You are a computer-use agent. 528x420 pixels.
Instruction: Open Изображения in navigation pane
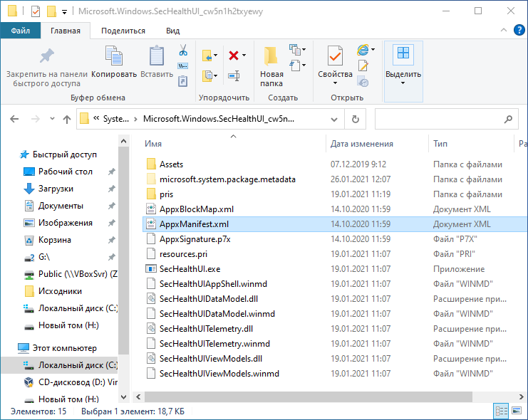(x=66, y=223)
